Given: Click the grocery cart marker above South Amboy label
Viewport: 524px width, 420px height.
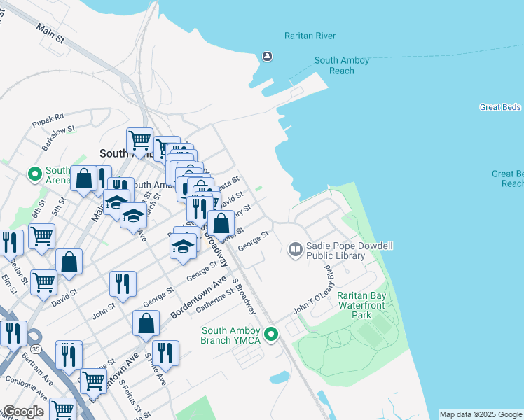Looking at the screenshot, I should pos(139,141).
